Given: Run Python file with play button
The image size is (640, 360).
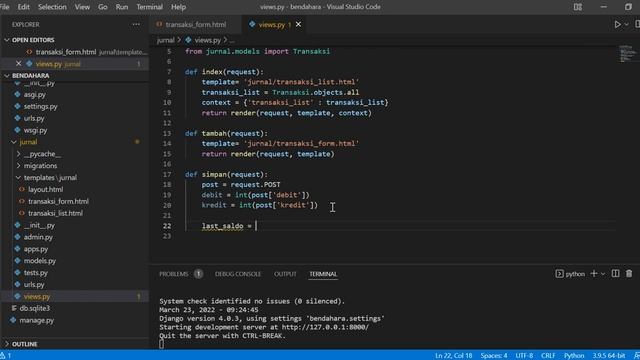Looking at the screenshot, I should click(618, 24).
